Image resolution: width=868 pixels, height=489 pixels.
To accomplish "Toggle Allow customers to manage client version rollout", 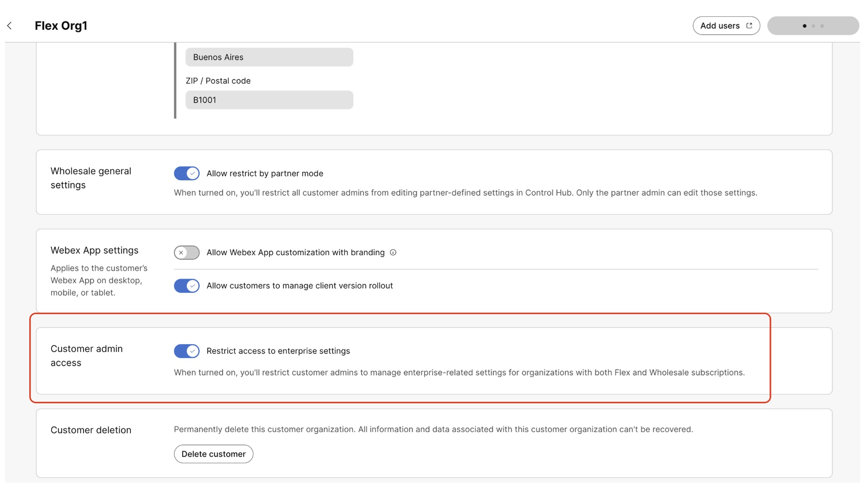I will tap(187, 286).
